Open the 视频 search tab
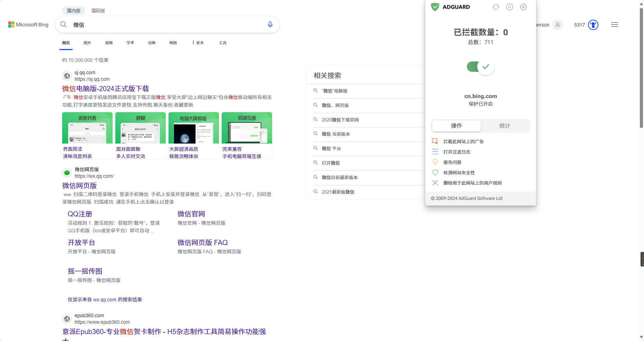This screenshot has width=644, height=341. 109,43
